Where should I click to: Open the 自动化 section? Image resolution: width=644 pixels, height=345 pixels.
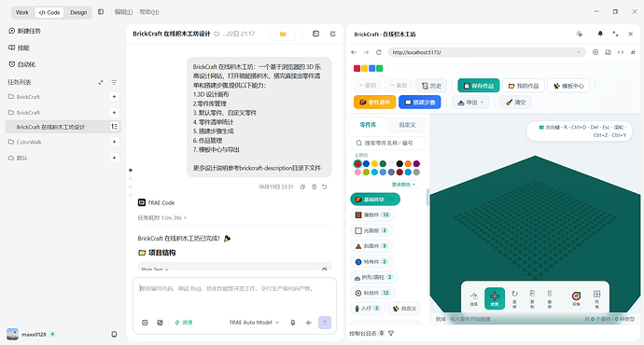tap(22, 64)
